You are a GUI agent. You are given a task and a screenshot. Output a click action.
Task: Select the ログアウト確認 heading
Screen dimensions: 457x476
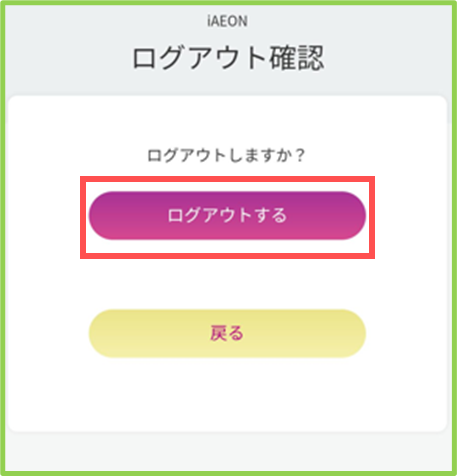click(228, 57)
